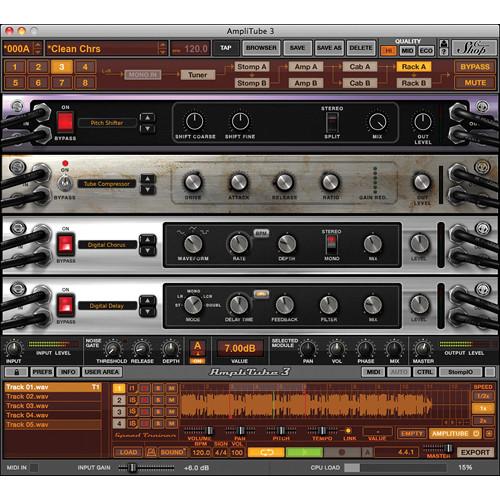Click the Noise Gate Release knob
The image size is (500, 500).
tap(141, 349)
